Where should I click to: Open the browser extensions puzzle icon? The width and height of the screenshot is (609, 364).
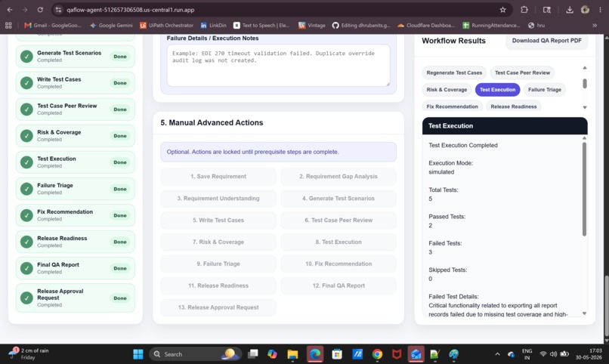pyautogui.click(x=524, y=10)
